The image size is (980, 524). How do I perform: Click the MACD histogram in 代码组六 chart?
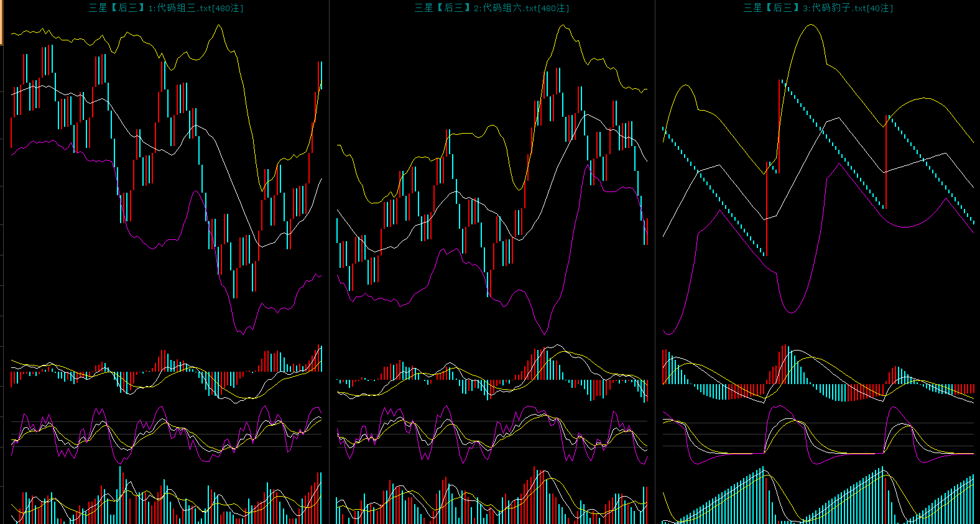tap(491, 376)
